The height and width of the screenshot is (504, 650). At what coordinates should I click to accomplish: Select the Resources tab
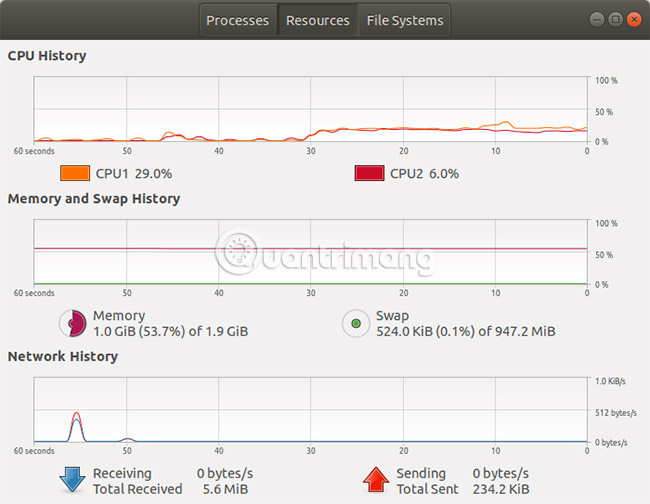click(x=317, y=20)
